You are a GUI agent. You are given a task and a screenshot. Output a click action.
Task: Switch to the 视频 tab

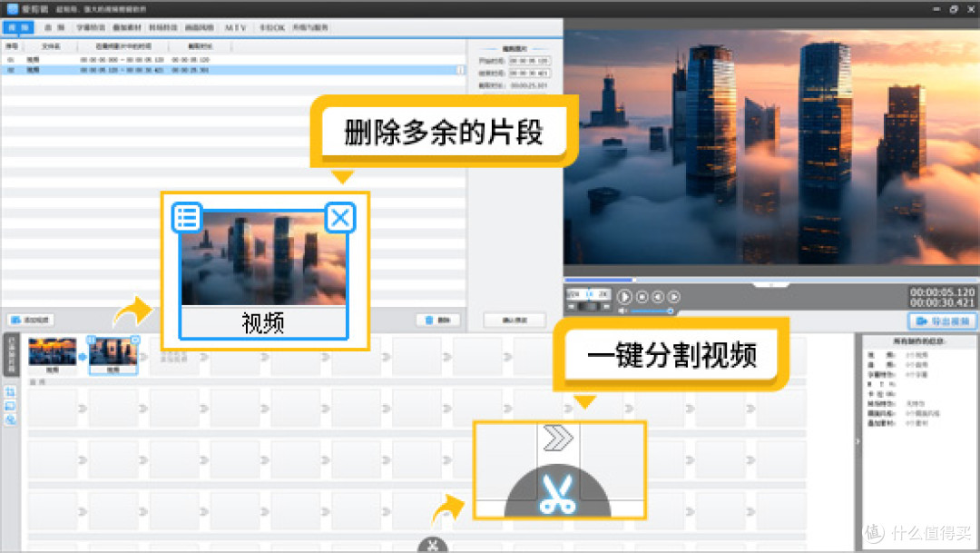point(18,27)
